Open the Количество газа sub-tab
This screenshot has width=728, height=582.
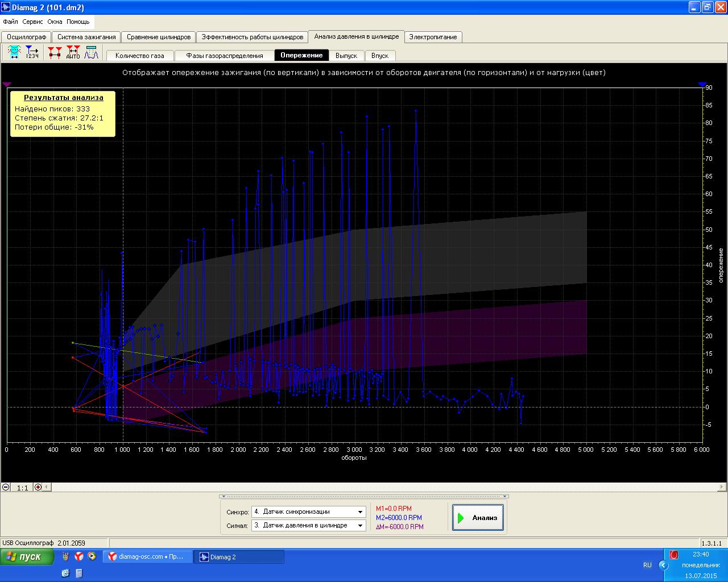coord(140,56)
